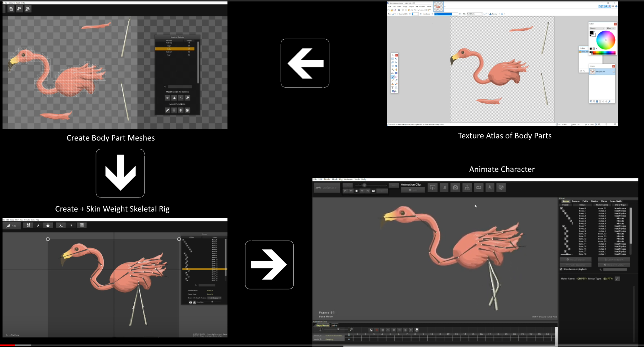644x347 pixels.
Task: Click the Print icon in the paint.net toolbar
Action: [x=399, y=10]
